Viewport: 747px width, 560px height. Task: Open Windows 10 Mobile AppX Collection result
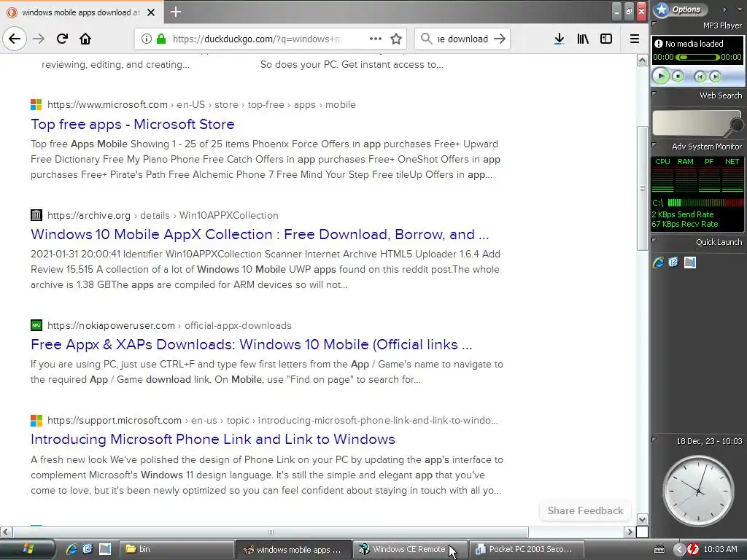click(x=260, y=234)
